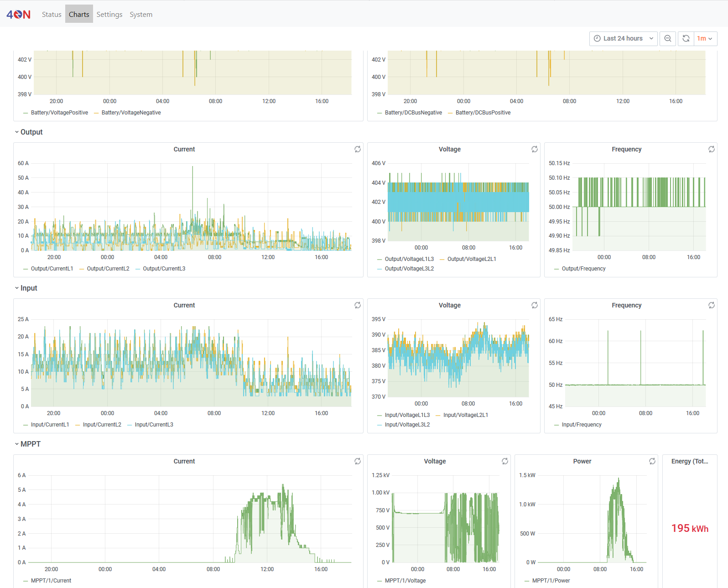Toggle Input/CurrentL1 legend series

[x=50, y=425]
